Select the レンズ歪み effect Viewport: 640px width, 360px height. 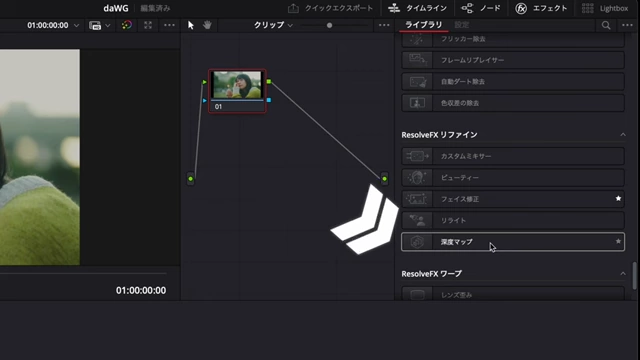tap(513, 294)
